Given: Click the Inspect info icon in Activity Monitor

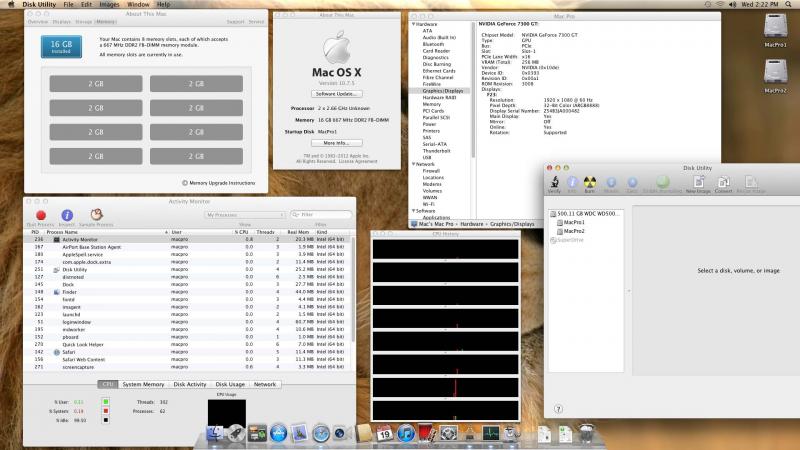Looking at the screenshot, I should click(67, 214).
